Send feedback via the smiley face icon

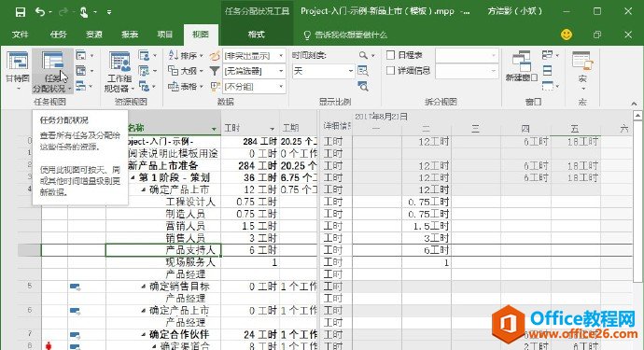[567, 35]
